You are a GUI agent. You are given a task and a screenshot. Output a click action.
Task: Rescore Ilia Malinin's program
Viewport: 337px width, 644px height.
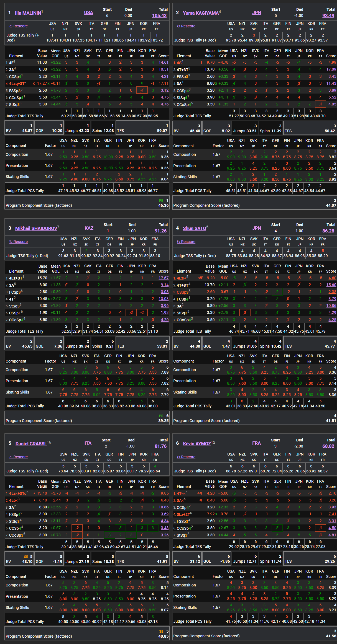(19, 26)
